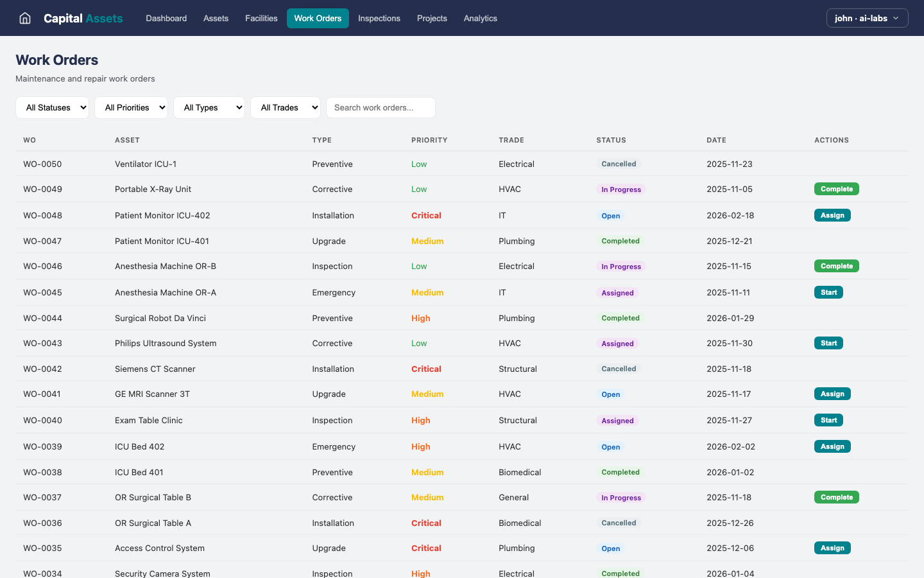Click the search work orders input field

[381, 107]
